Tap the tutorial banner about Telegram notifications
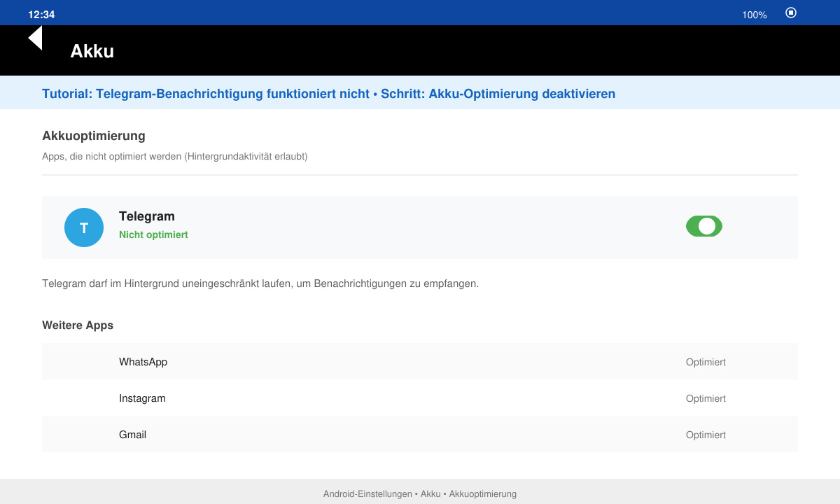This screenshot has height=504, width=840. [x=420, y=93]
